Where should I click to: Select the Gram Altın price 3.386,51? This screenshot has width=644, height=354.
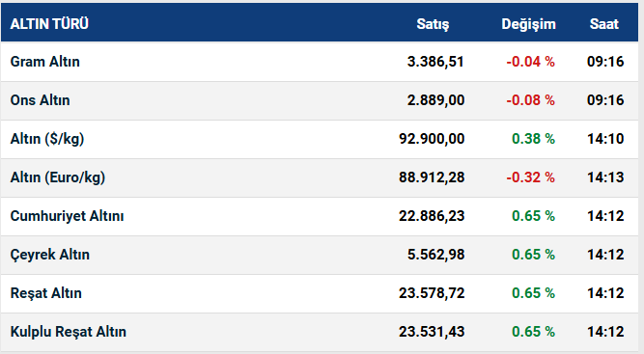(435, 62)
